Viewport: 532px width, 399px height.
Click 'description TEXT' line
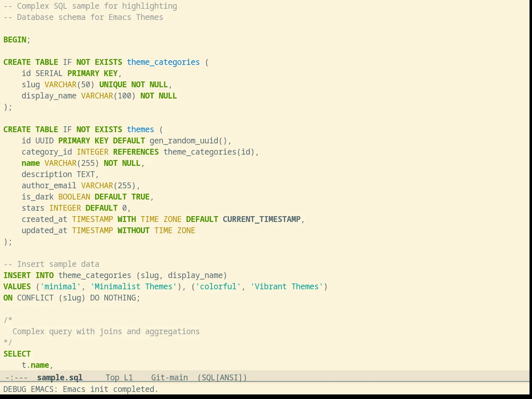click(x=60, y=174)
